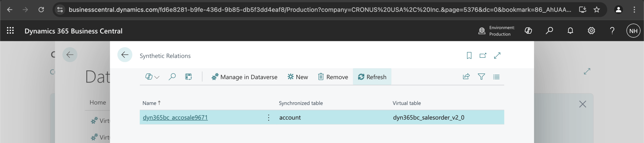Click Manage in Dataverse action
The width and height of the screenshot is (644, 143).
[244, 77]
